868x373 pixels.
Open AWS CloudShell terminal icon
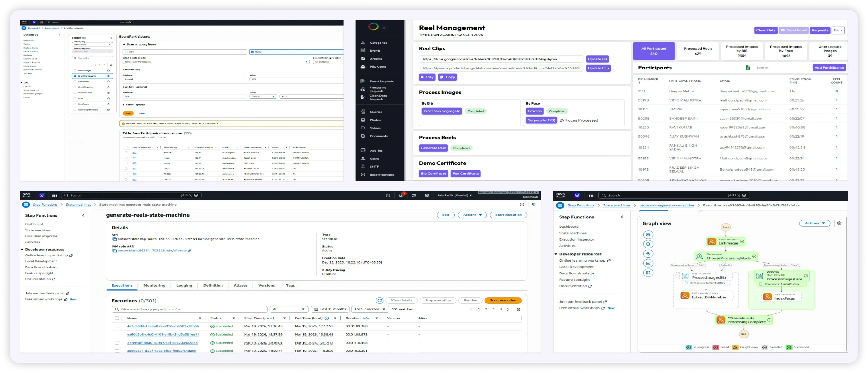tap(388, 195)
